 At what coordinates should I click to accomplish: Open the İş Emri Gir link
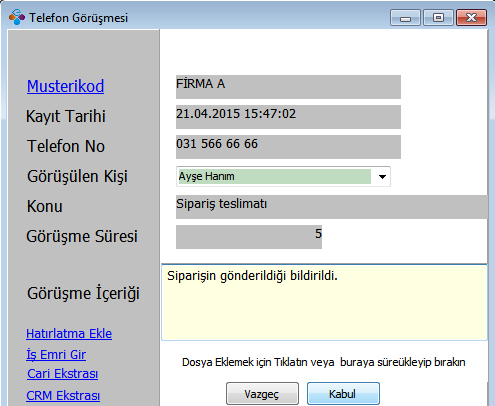[56, 354]
